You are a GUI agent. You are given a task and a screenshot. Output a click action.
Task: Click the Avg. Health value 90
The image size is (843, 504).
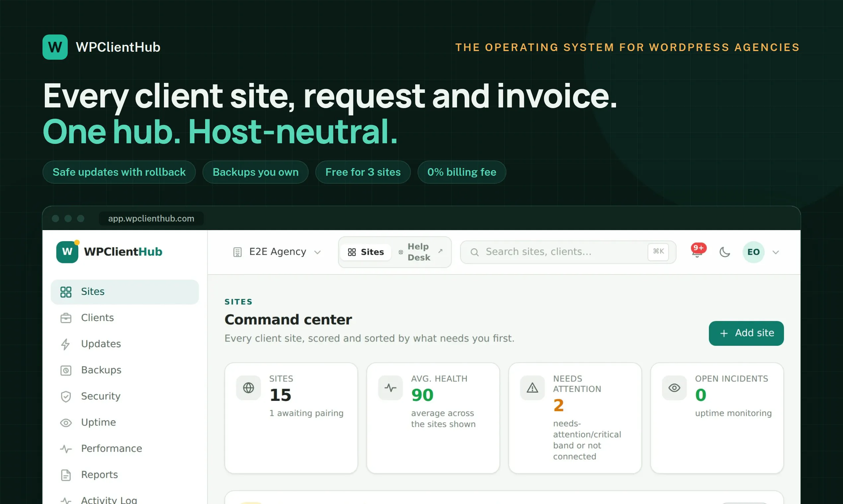(x=422, y=395)
